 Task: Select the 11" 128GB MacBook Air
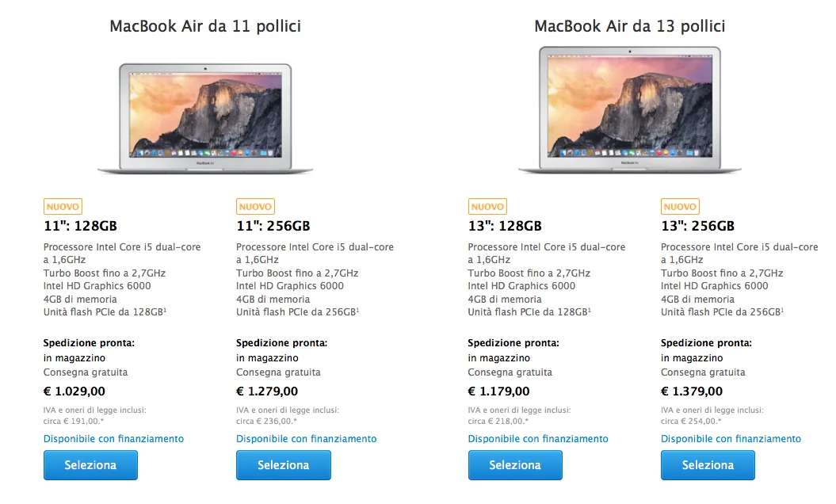tap(90, 465)
